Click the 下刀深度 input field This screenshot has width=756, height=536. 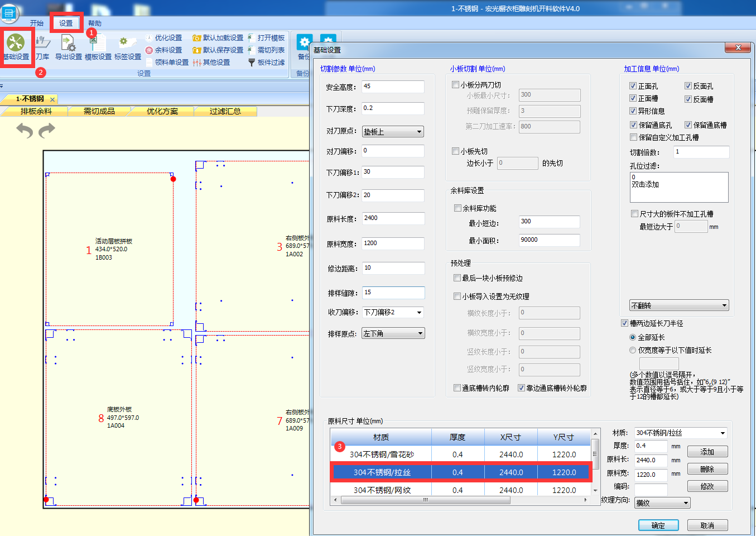click(393, 108)
